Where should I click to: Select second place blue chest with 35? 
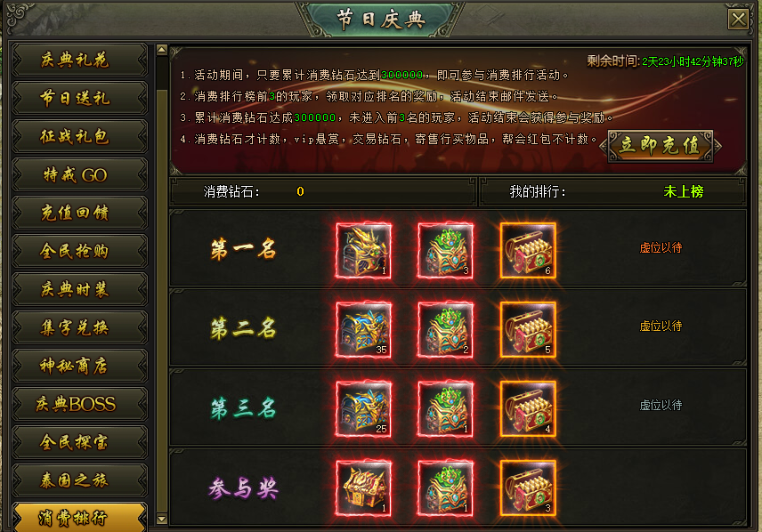pos(363,330)
